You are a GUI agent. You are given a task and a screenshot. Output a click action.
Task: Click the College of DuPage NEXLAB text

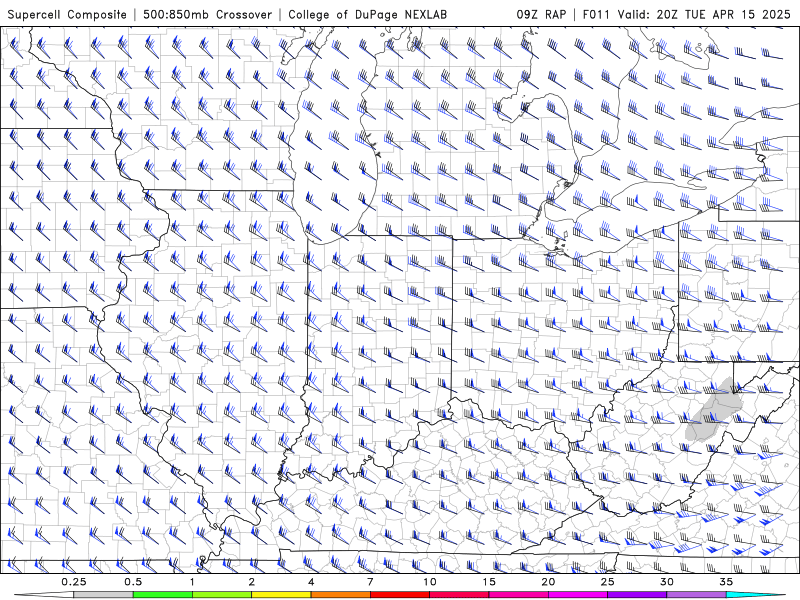point(367,14)
